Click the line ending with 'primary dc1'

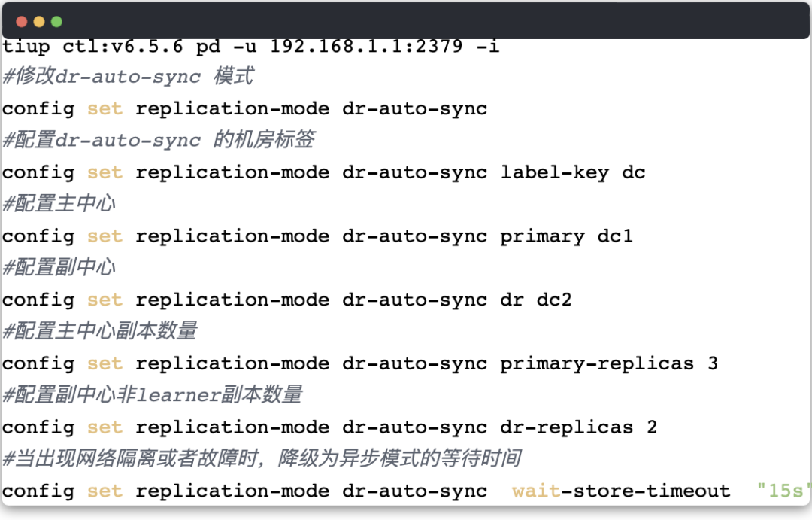click(317, 236)
